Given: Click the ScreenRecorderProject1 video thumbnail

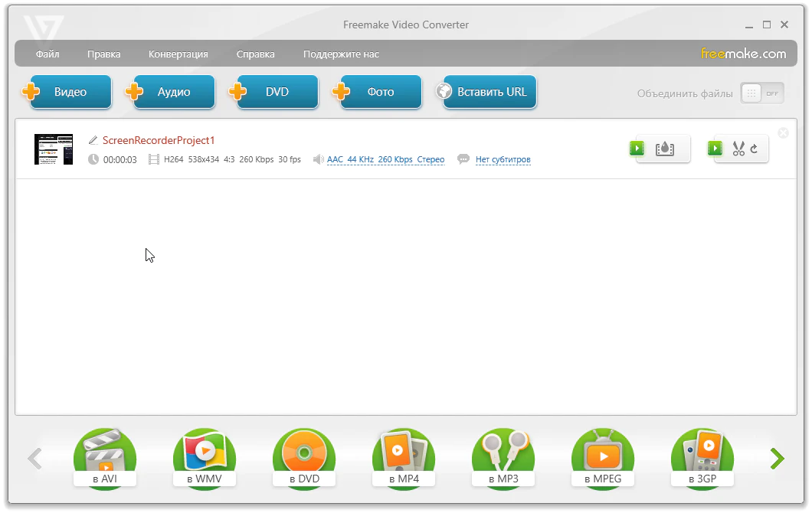Looking at the screenshot, I should (54, 149).
